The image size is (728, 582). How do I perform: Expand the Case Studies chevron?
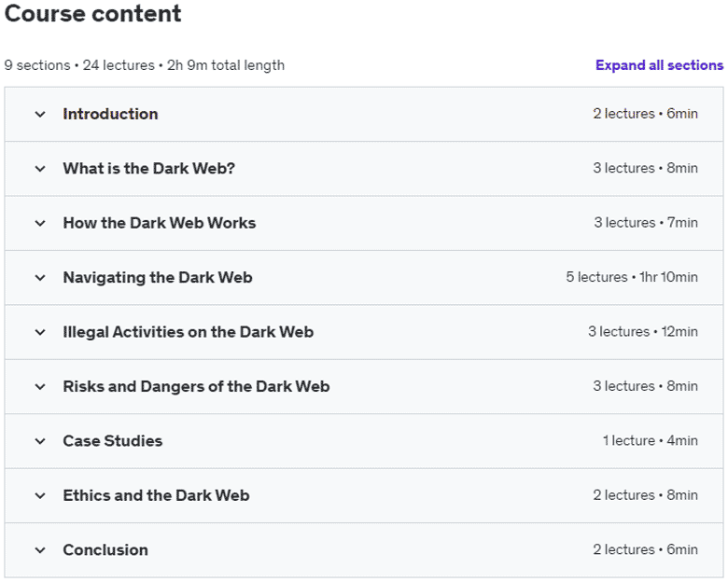point(40,441)
